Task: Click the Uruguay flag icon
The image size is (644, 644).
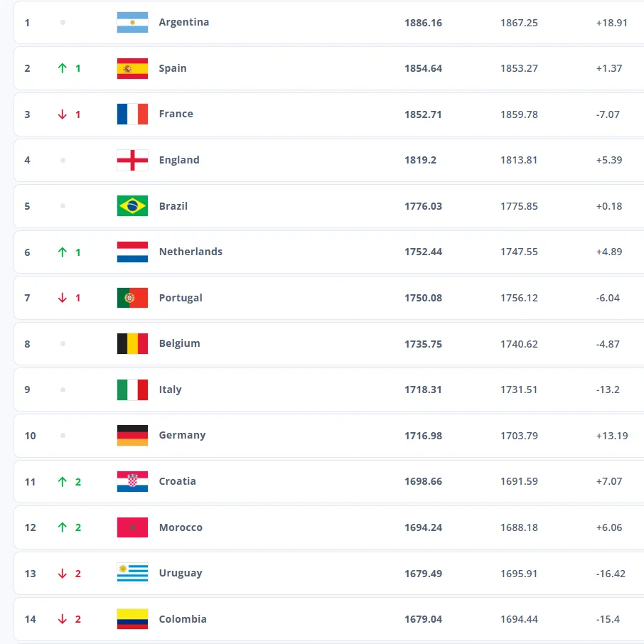Action: point(132,573)
